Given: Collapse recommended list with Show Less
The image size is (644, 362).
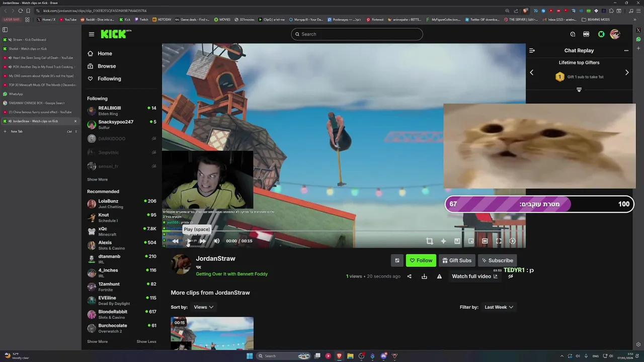Looking at the screenshot, I should pyautogui.click(x=146, y=342).
